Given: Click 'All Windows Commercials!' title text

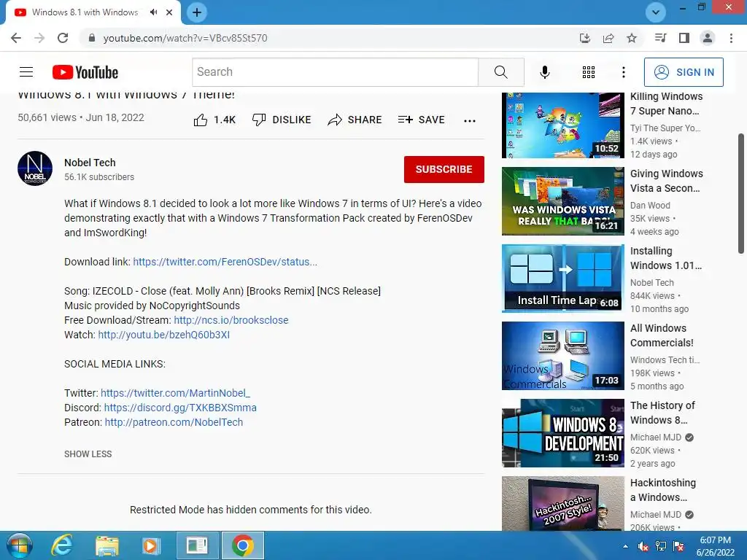Looking at the screenshot, I should point(662,335).
